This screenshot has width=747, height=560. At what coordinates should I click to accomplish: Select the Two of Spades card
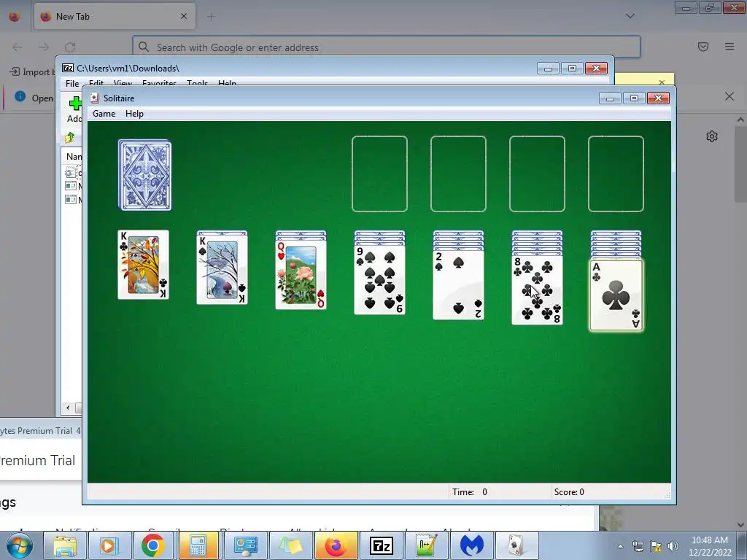[x=458, y=285]
